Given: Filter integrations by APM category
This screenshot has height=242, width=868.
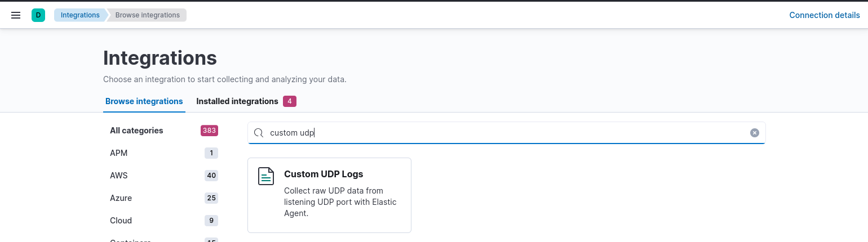Looking at the screenshot, I should coord(119,153).
